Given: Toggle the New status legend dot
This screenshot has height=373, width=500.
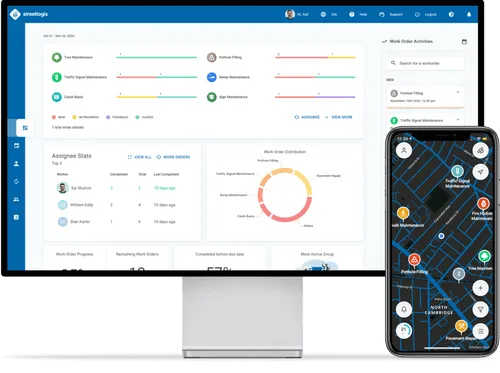Looking at the screenshot, I should [54, 117].
